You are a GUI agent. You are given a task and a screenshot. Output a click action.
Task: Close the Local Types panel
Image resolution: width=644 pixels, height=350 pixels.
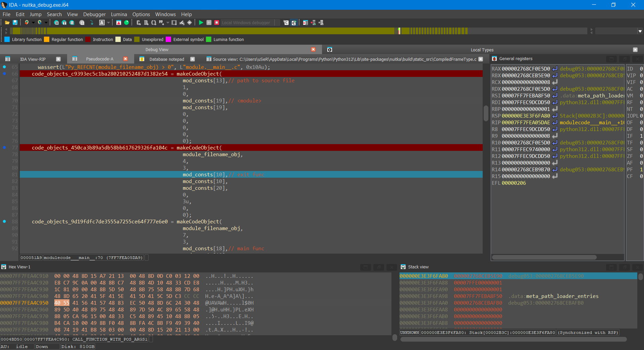pyautogui.click(x=635, y=50)
